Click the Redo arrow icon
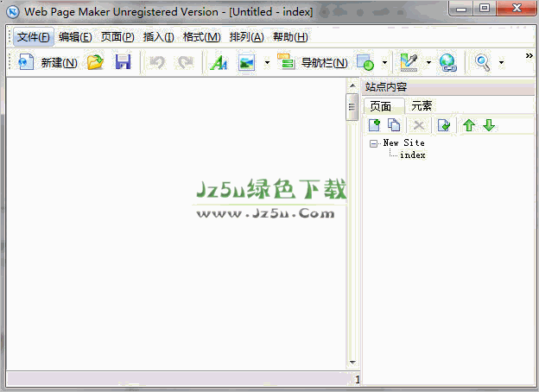The height and width of the screenshot is (392, 539). pyautogui.click(x=186, y=62)
